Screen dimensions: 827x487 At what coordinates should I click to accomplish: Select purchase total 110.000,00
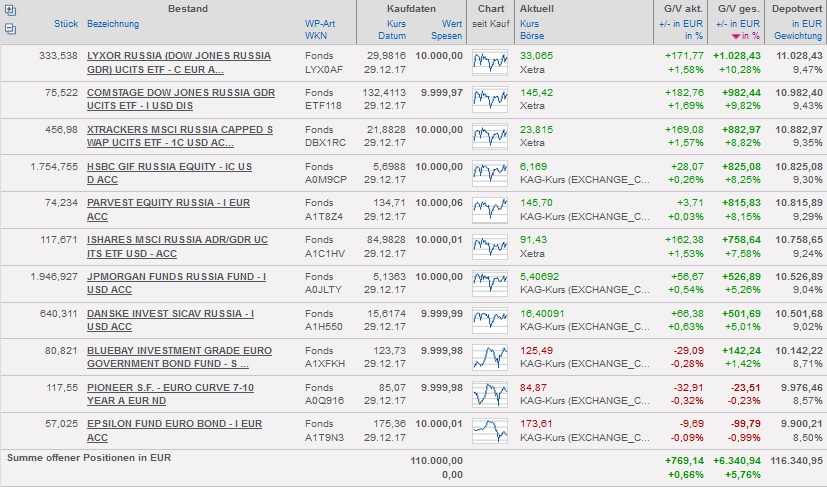436,461
